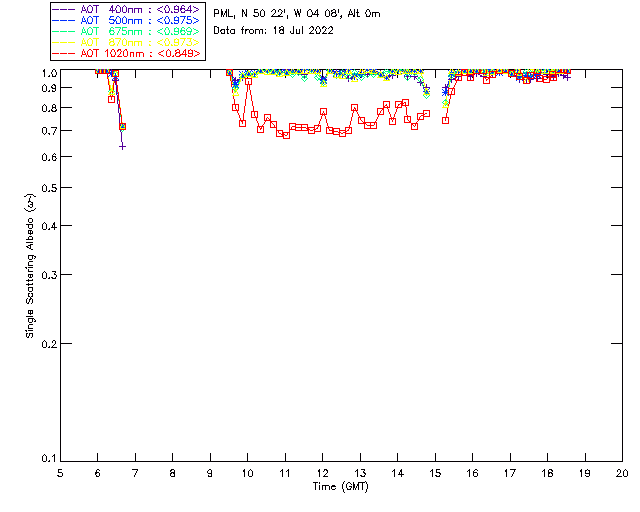640x512 pixels.
Task: Click the x-axis tick label 16
Action: tap(473, 473)
